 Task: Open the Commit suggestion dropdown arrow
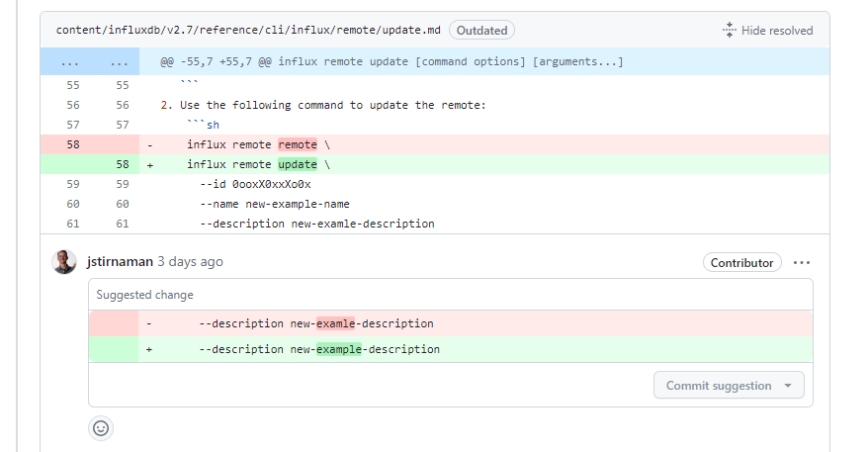(x=788, y=386)
